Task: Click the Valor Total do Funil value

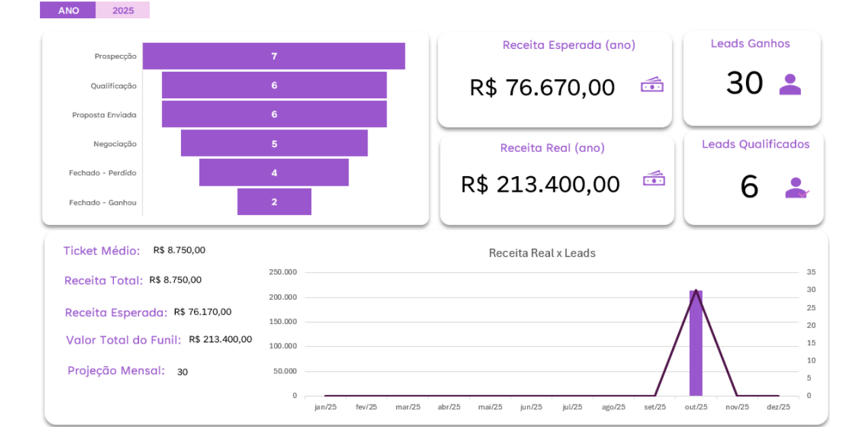Action: click(220, 339)
